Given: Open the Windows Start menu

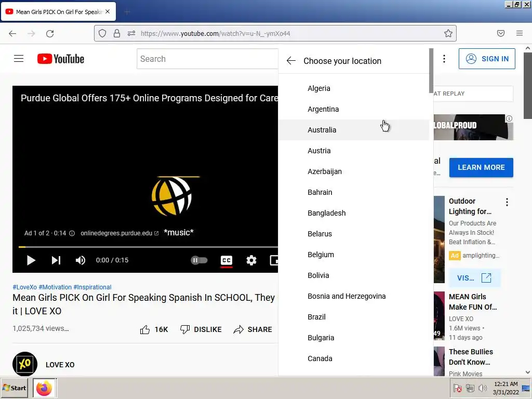Looking at the screenshot, I should pos(15,388).
